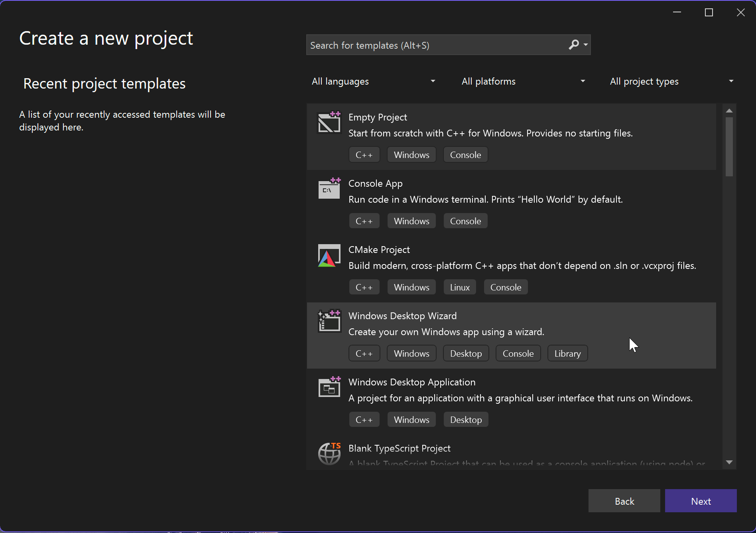Click the Console App Hello World description
The image size is (756, 533).
pos(486,199)
